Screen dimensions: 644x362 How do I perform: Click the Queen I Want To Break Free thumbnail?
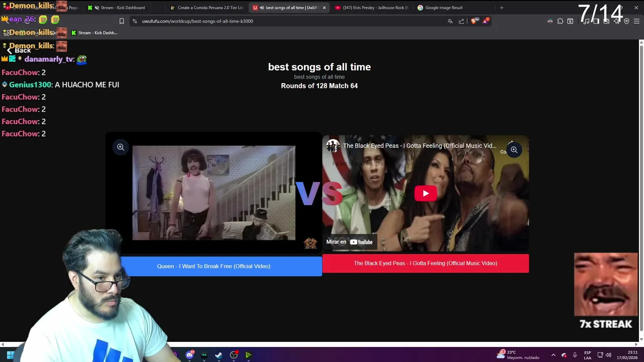point(214,193)
